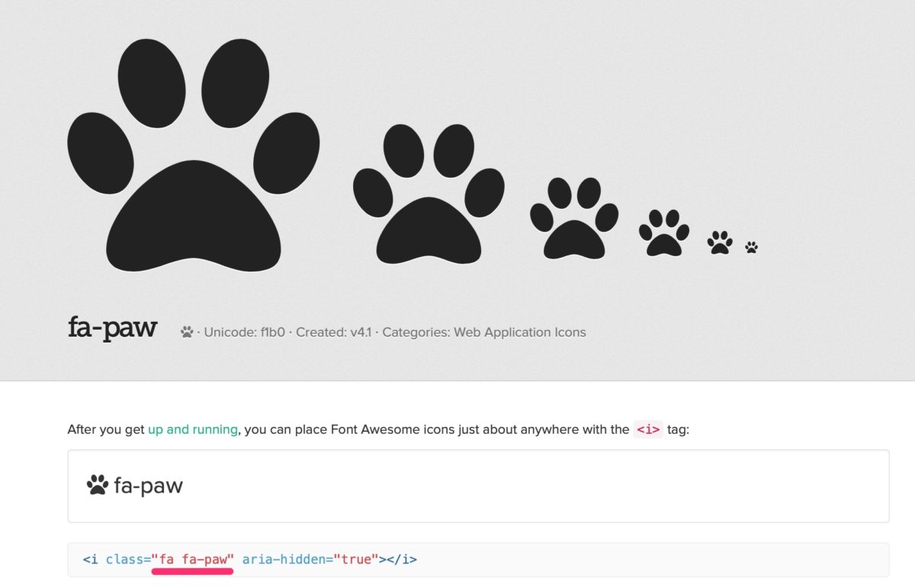Click the tiny paw icon before Unicode text
The image size is (915, 588).
coord(187,332)
